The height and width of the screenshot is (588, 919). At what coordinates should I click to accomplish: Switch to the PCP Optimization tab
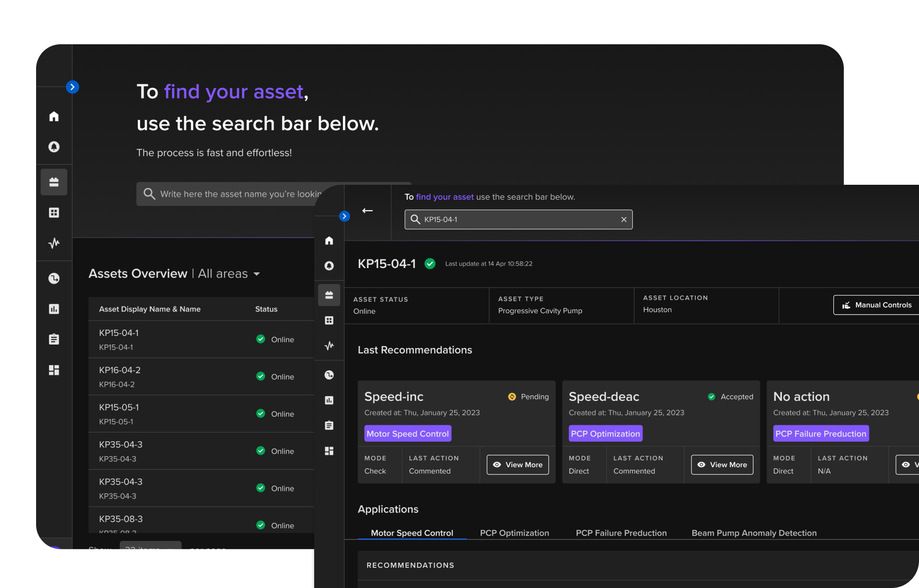[514, 533]
